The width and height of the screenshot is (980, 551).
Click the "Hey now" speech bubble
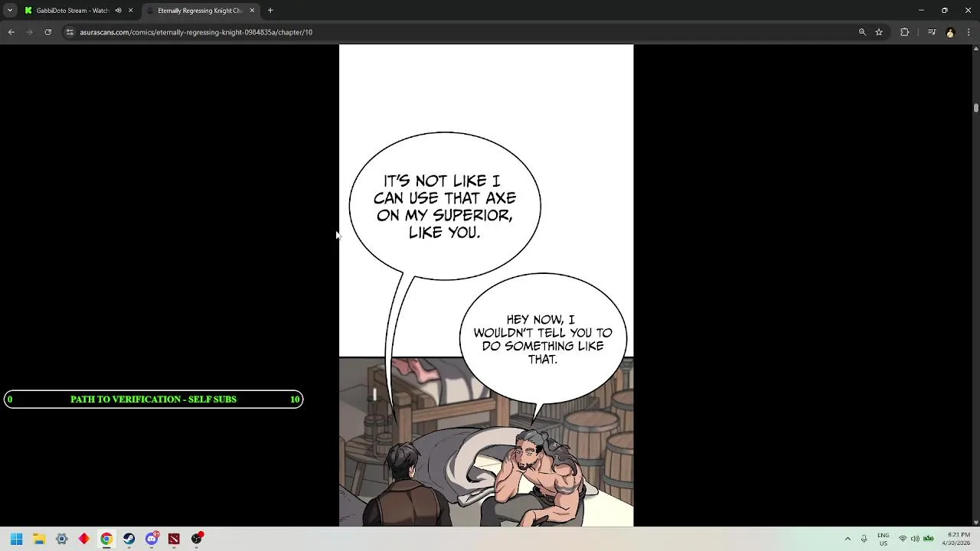(x=543, y=339)
